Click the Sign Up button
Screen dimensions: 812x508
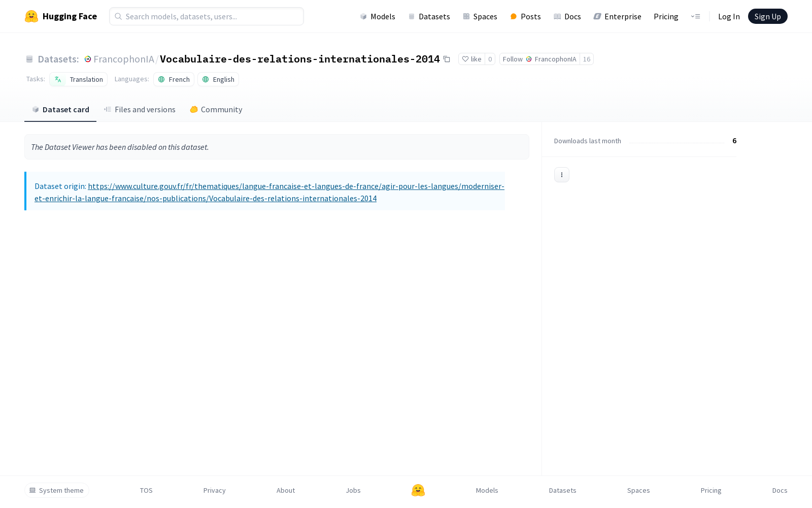[x=767, y=16]
